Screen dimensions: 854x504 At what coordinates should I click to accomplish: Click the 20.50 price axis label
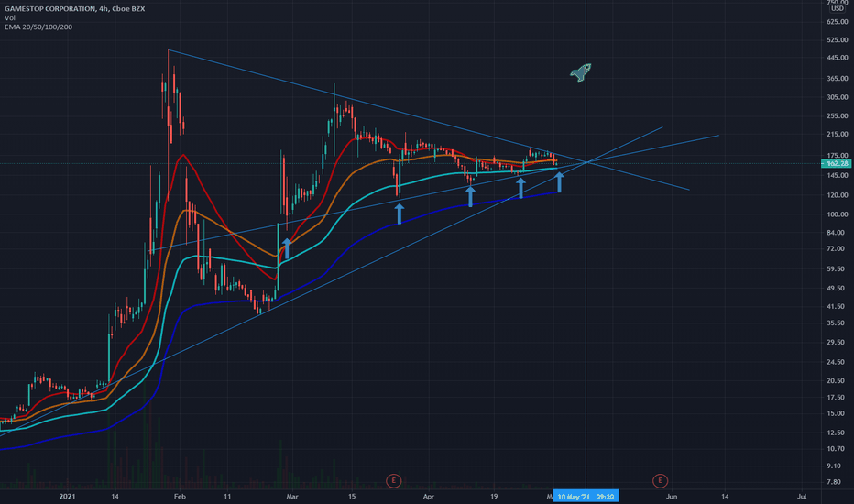click(836, 381)
